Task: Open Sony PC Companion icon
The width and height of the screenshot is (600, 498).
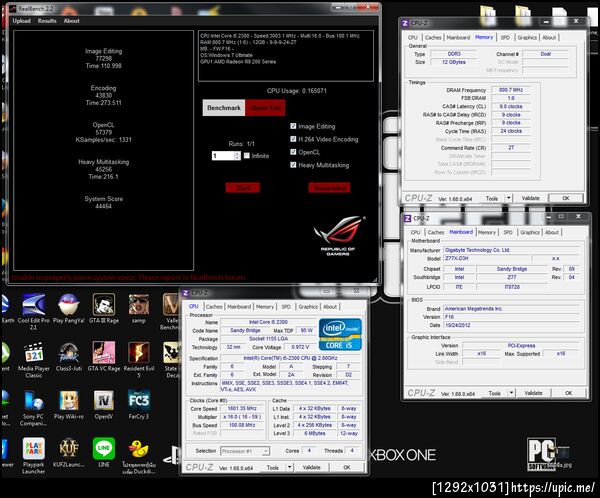Action: (x=34, y=408)
